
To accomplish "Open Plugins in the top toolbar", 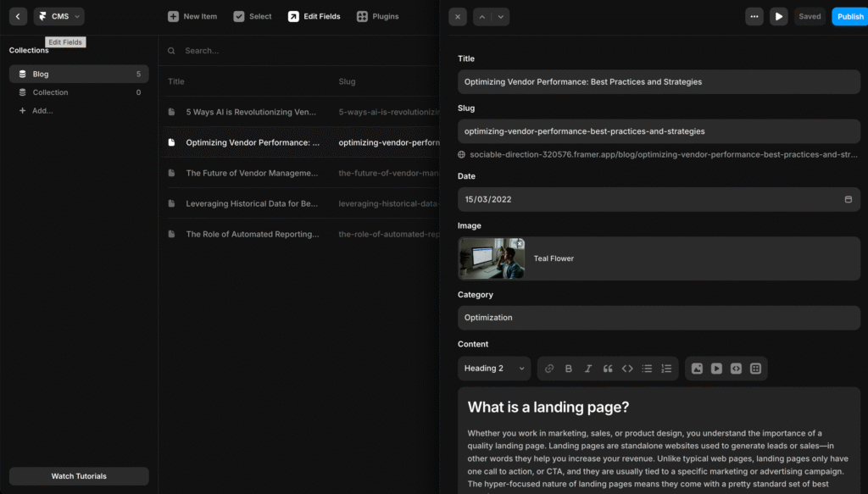I will 377,16.
